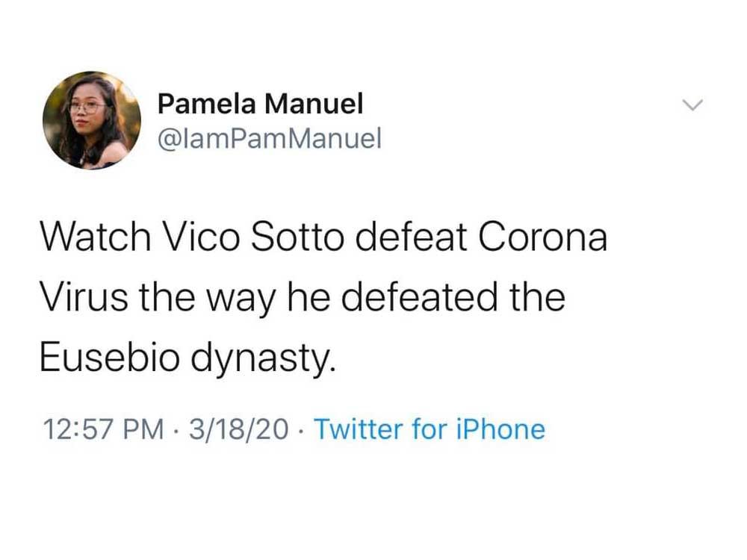Image resolution: width=747 pixels, height=560 pixels.
Task: Click the 3/18/20 tweet date
Action: coord(239,429)
